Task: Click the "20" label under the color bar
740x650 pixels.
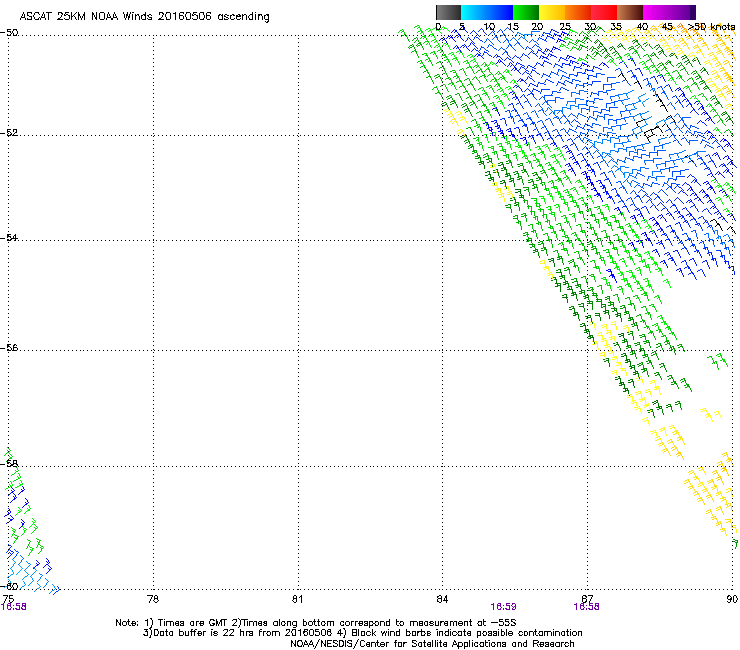Action: tap(537, 27)
